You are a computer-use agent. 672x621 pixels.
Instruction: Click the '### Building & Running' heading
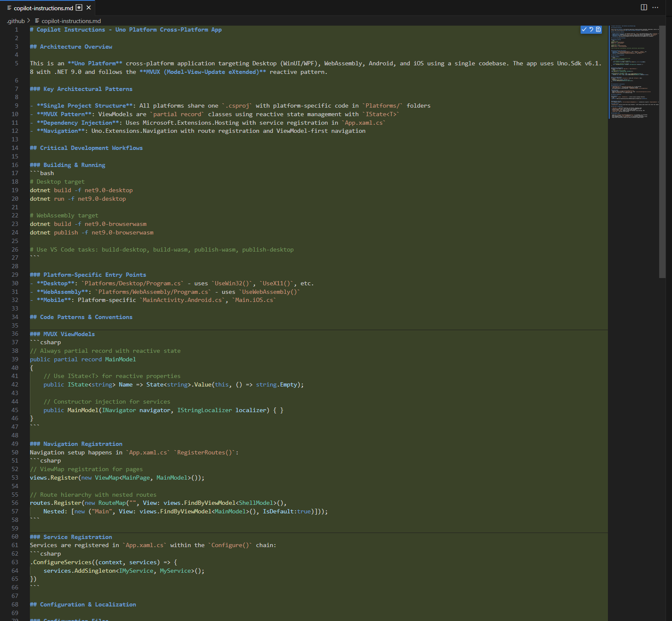click(x=67, y=165)
